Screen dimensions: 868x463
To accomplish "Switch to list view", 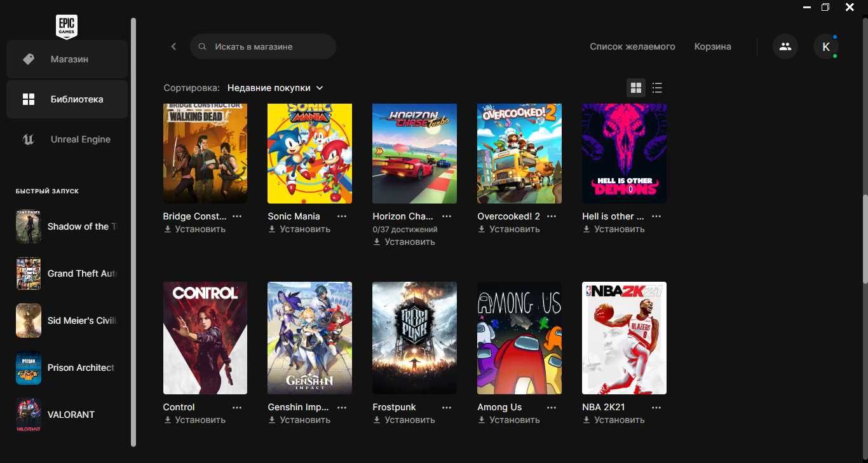I will click(657, 88).
